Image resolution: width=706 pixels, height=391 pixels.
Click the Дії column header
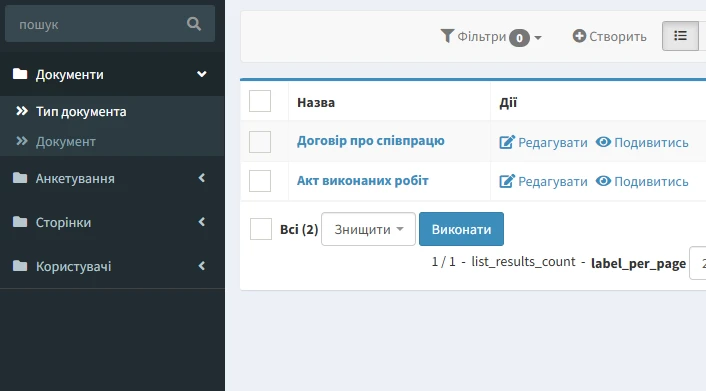click(x=508, y=103)
